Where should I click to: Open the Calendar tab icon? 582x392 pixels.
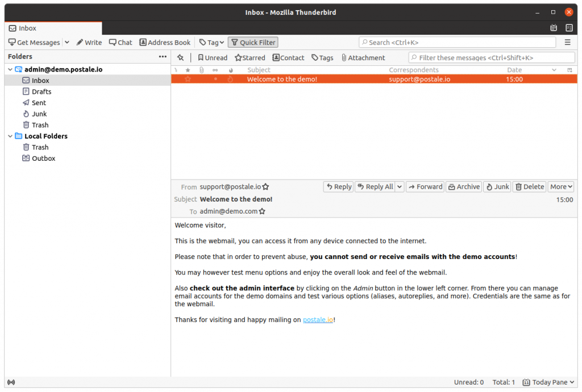point(554,28)
